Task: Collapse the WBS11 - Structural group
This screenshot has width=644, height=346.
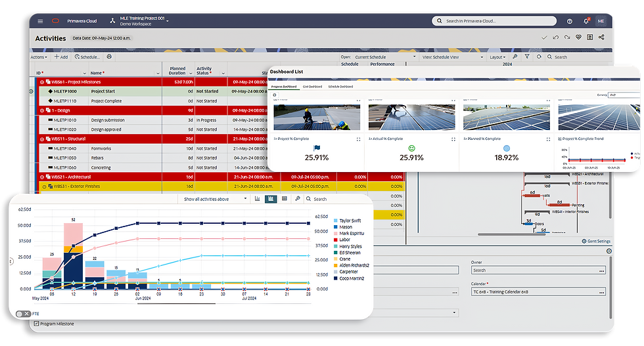Action: click(42, 139)
